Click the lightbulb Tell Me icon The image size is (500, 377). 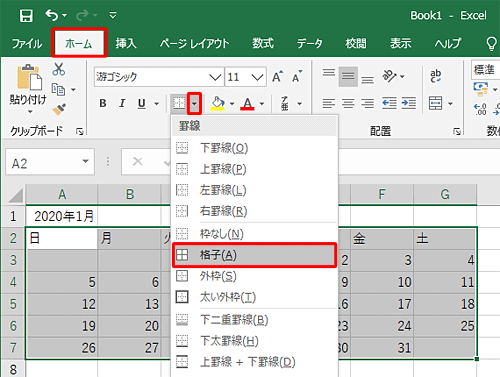tap(491, 44)
